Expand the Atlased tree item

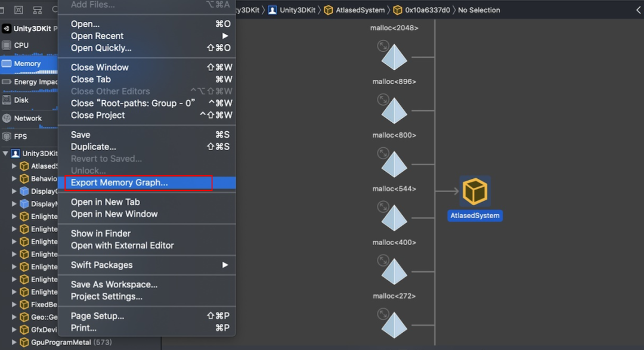14,166
